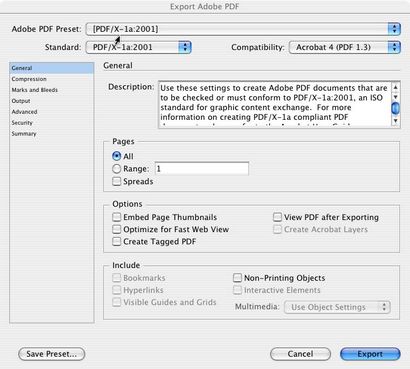
Task: Check View PDF after Exporting
Action: (277, 217)
